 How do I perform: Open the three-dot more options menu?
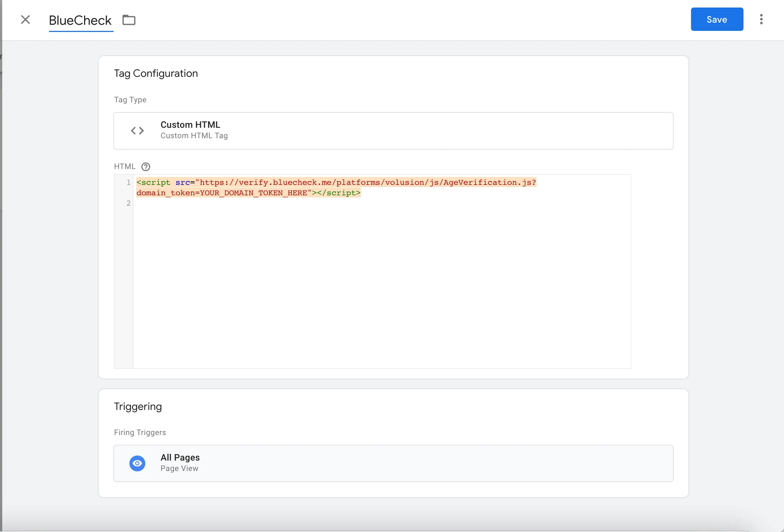click(x=761, y=19)
